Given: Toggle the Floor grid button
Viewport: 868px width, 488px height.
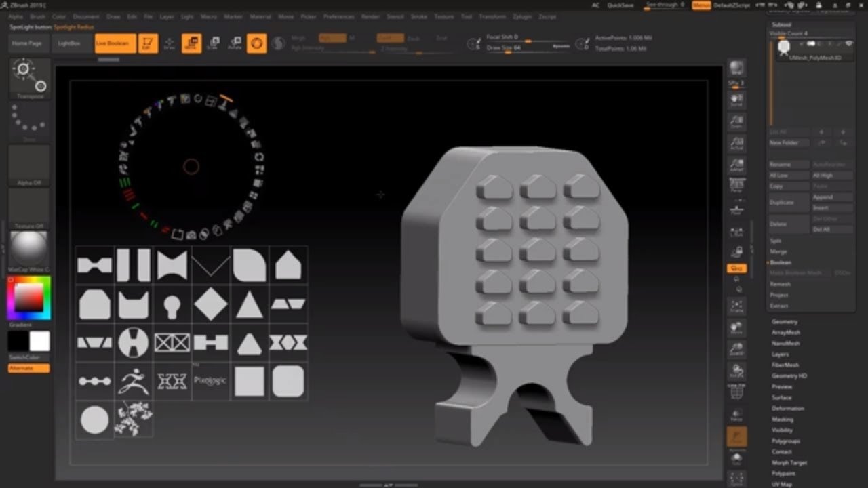Looking at the screenshot, I should (736, 210).
